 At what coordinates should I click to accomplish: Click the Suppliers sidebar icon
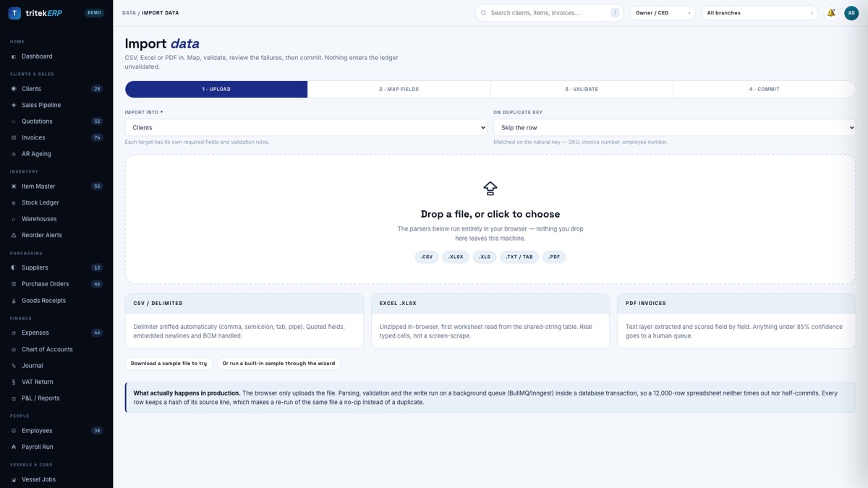(14, 267)
